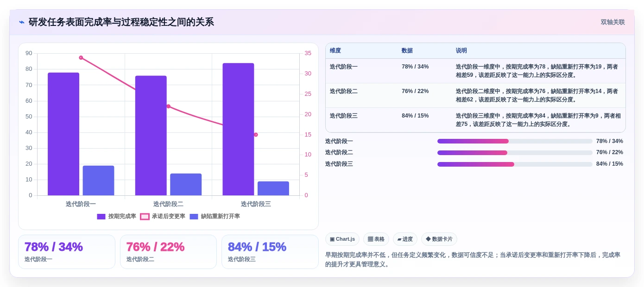Screen dimensions: 644x287
Task: Click right axis value 35
Action: (x=308, y=53)
